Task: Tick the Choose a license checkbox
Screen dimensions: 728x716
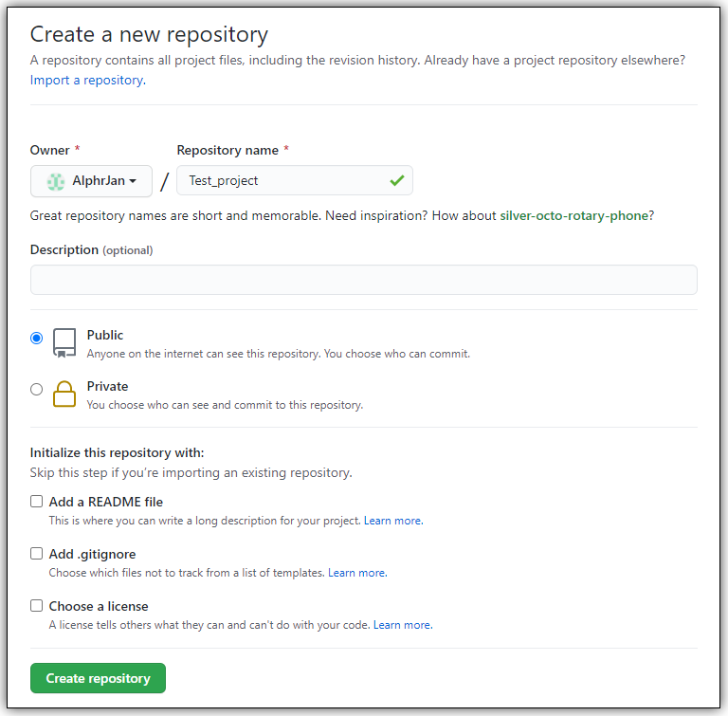Action: pos(37,606)
